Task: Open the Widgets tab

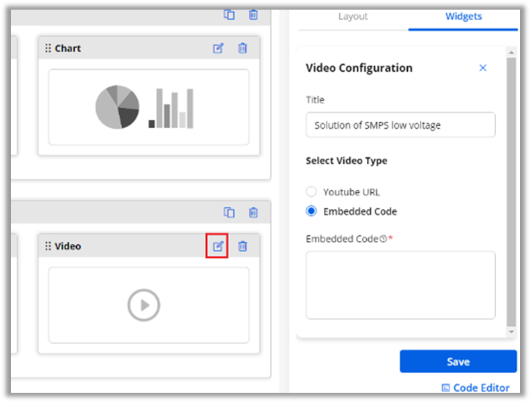Action: pos(463,17)
